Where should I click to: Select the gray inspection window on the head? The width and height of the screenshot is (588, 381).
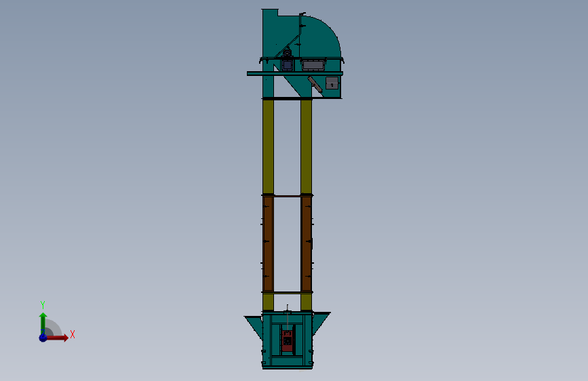coord(313,65)
